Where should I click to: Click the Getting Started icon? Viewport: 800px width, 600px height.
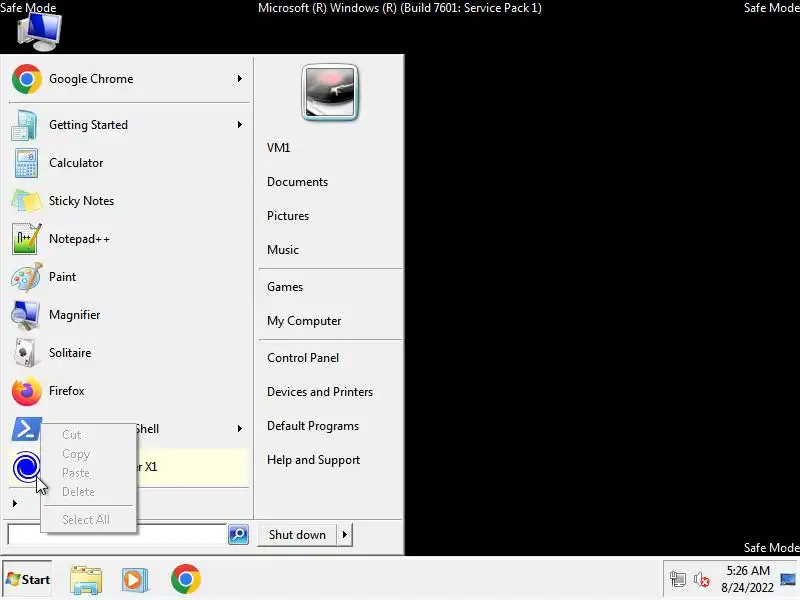pyautogui.click(x=25, y=125)
